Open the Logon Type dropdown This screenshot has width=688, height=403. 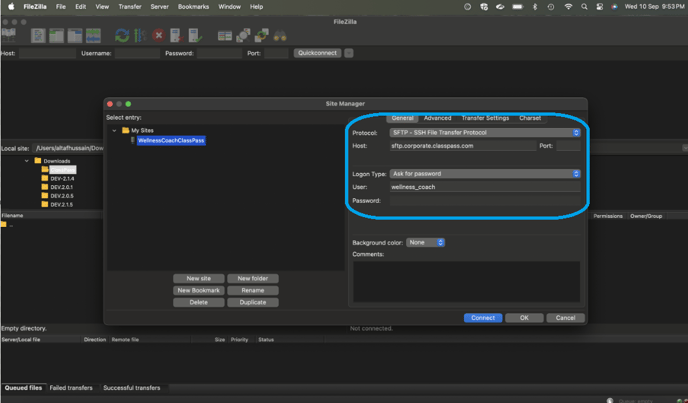(x=485, y=174)
